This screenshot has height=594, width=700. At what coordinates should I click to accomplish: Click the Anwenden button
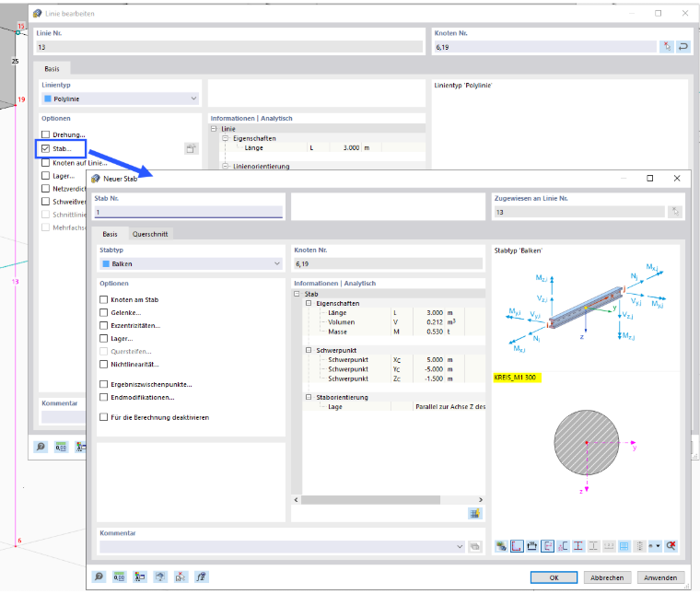point(660,577)
